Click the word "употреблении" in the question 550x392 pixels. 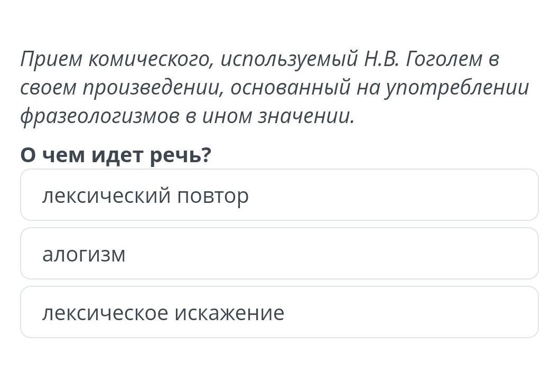[x=456, y=88]
